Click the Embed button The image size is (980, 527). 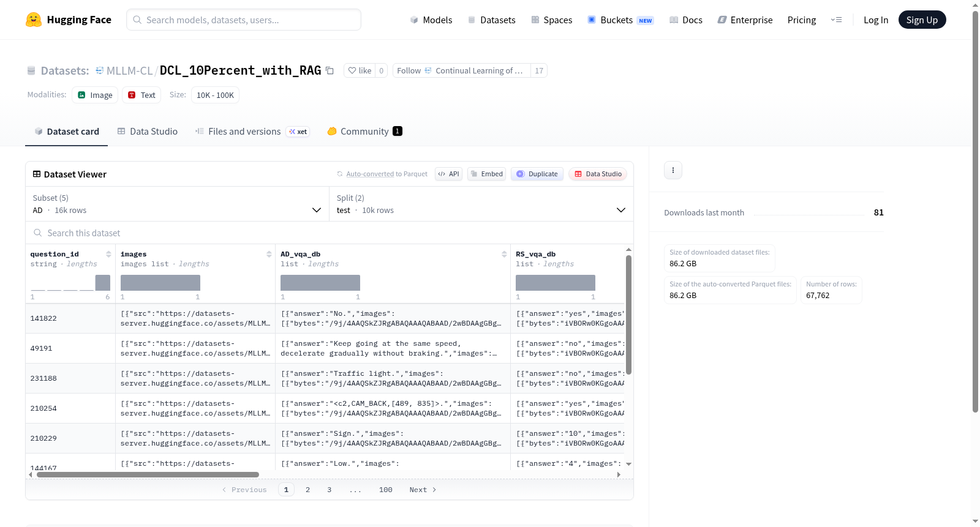point(487,174)
